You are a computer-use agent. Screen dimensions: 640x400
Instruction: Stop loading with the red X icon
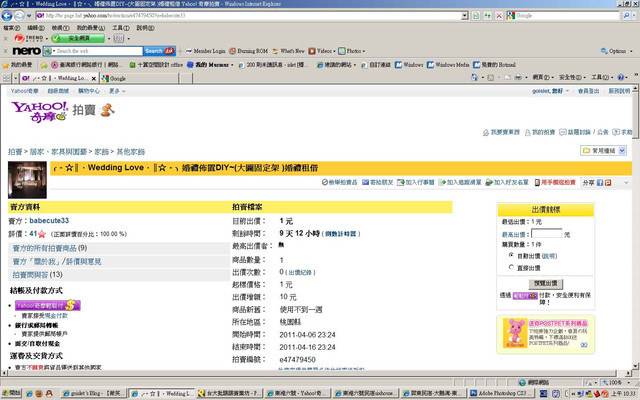pos(499,16)
